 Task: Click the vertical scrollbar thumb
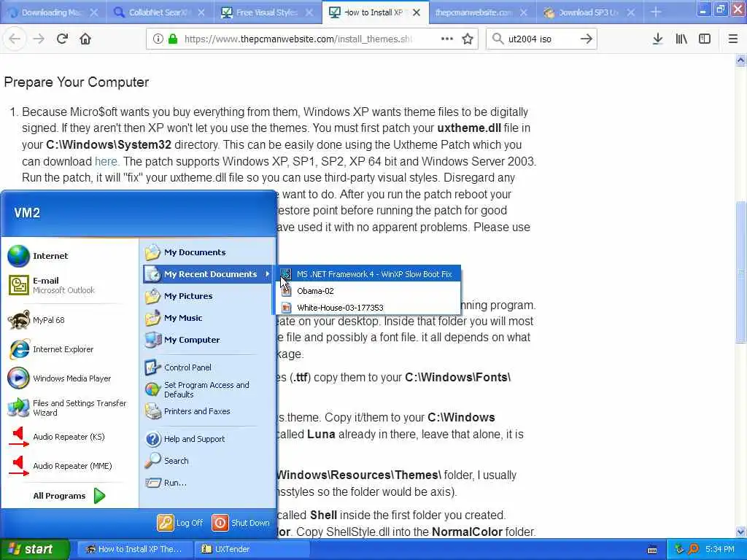(740, 272)
